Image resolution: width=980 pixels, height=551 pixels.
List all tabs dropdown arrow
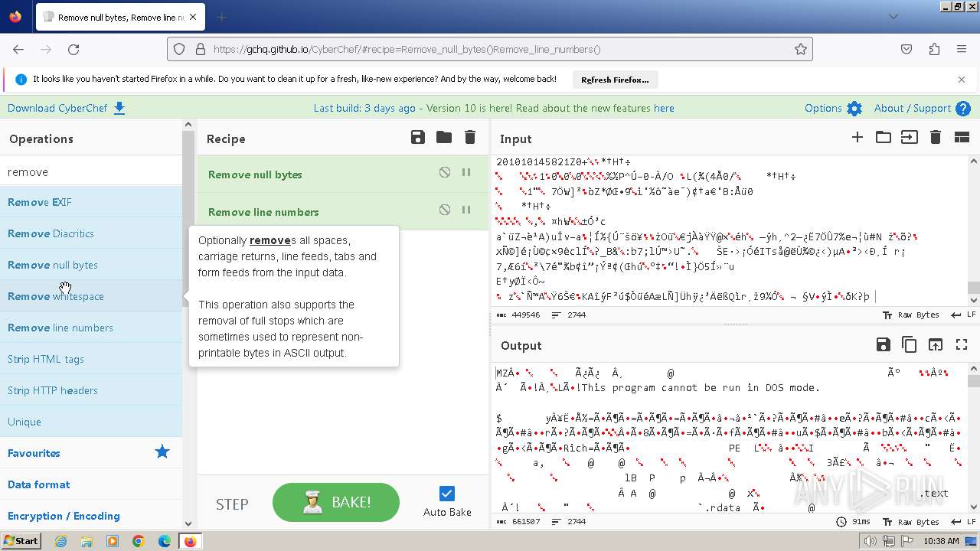(894, 17)
